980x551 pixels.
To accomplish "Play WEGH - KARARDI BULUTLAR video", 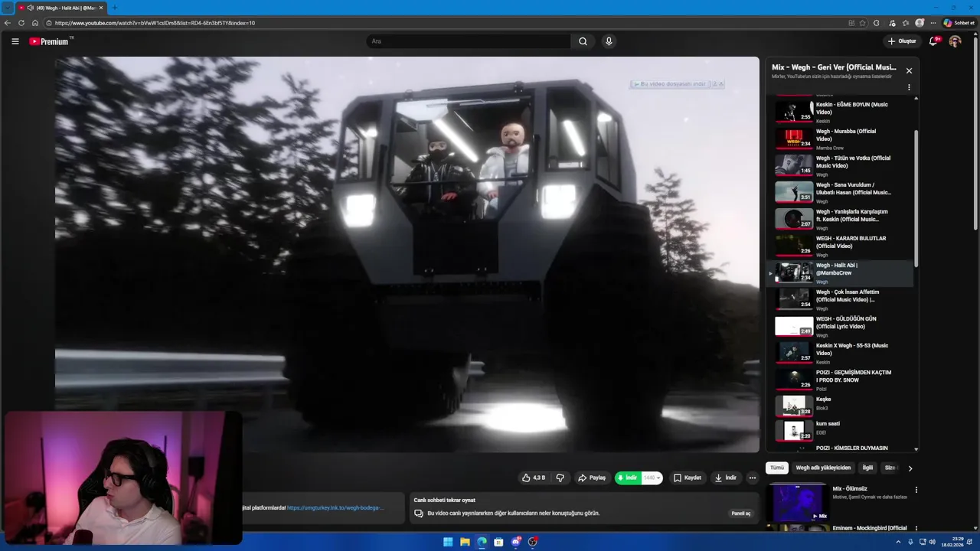I will coord(840,246).
